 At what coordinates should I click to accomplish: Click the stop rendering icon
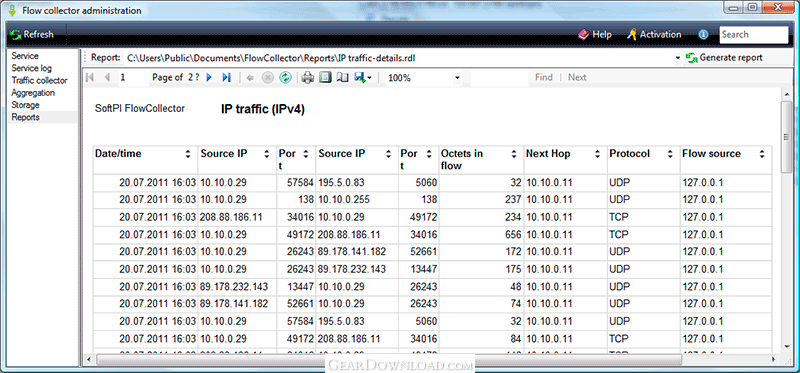268,78
